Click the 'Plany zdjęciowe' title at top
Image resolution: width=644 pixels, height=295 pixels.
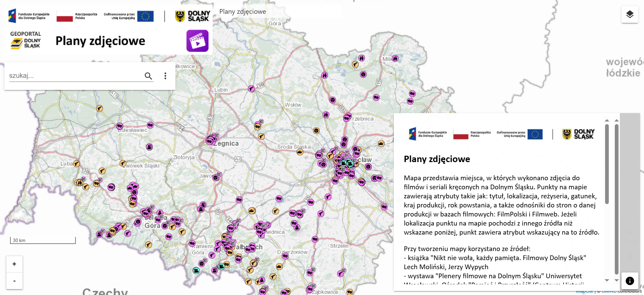243,11
